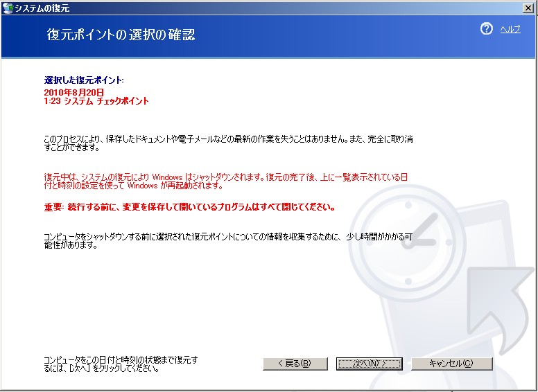Viewport: 538px width, 392px height.
Task: Click the 選択した復元ポイント label
Action: click(x=84, y=80)
